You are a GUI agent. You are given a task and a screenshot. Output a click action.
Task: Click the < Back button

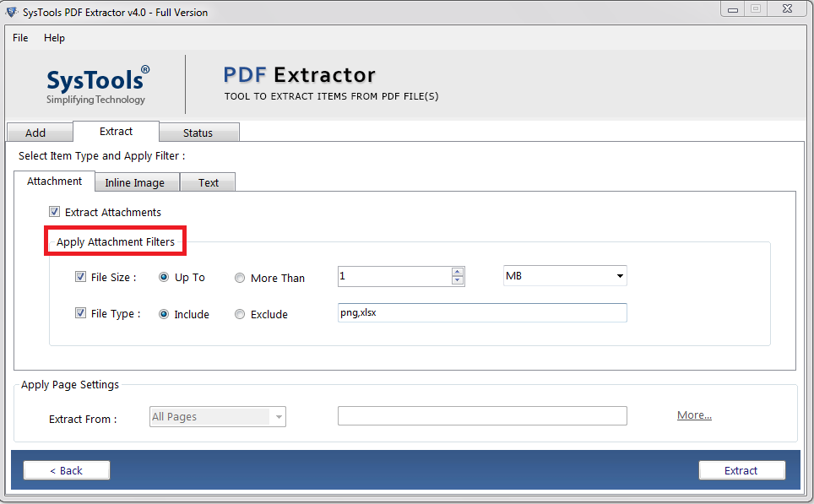67,470
